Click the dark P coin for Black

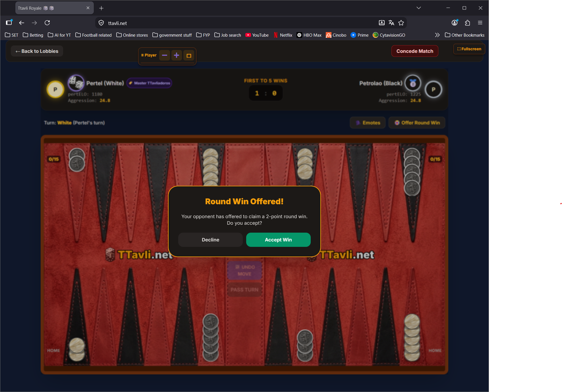click(x=434, y=89)
